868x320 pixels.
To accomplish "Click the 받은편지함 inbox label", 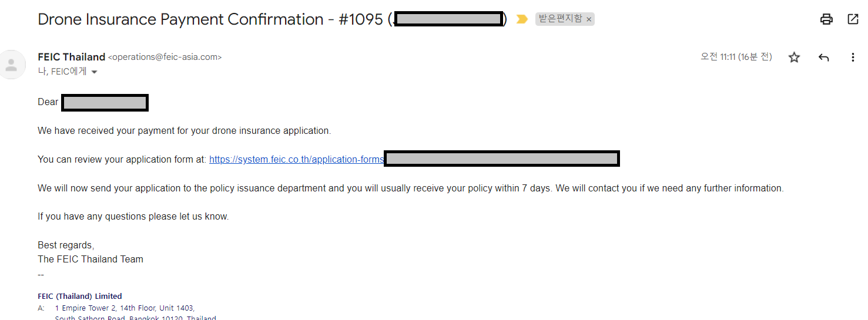I will [x=560, y=19].
